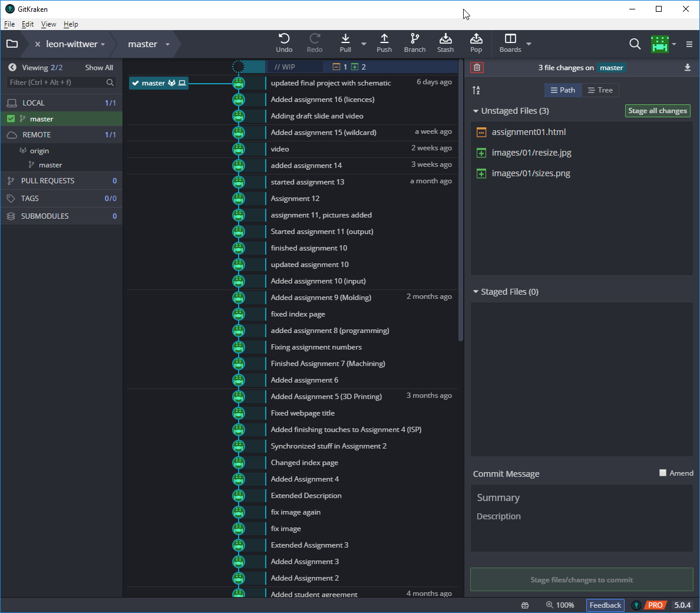Open the Help menu

(71, 24)
